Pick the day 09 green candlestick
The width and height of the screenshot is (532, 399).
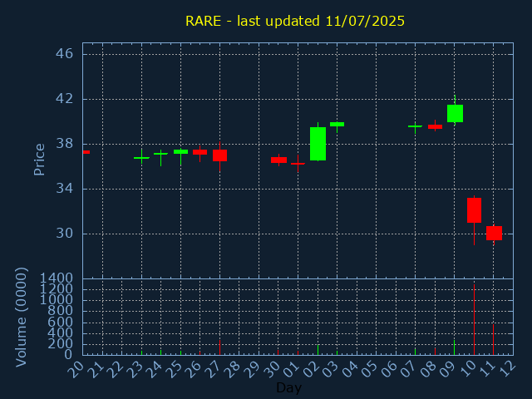(455, 113)
